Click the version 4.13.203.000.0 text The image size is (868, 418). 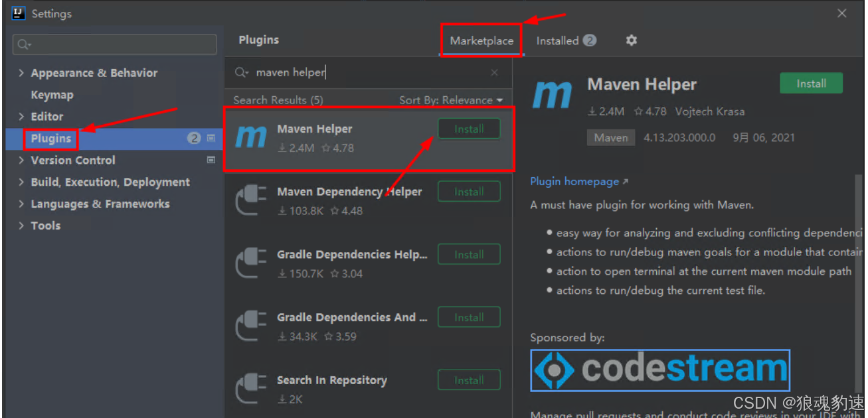(x=679, y=138)
